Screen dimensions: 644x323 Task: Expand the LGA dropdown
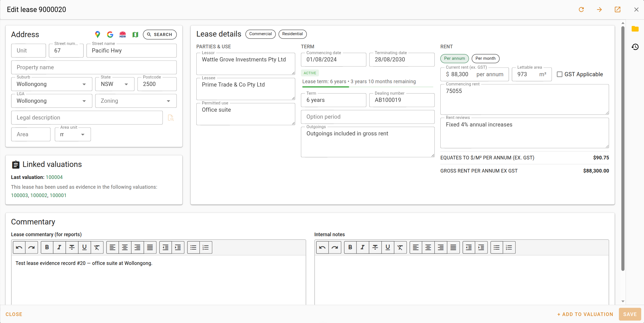[52, 101]
